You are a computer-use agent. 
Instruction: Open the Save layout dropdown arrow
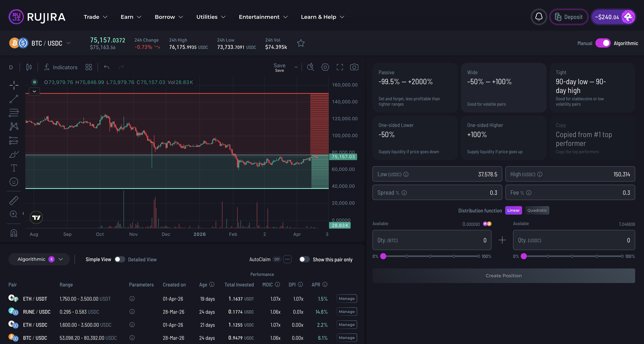(x=296, y=67)
